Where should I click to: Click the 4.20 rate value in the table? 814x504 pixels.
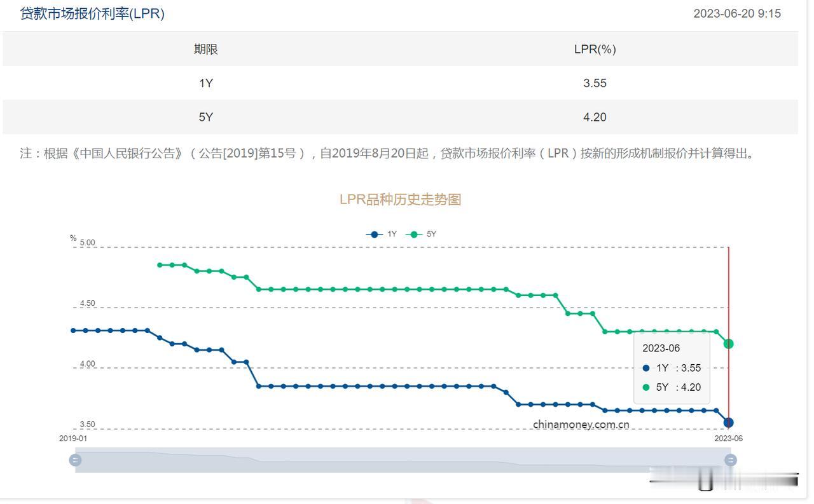pyautogui.click(x=595, y=117)
